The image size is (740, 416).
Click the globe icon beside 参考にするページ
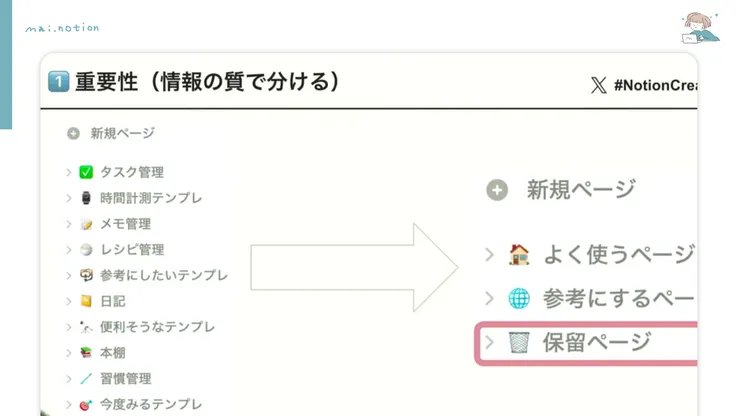pos(519,298)
